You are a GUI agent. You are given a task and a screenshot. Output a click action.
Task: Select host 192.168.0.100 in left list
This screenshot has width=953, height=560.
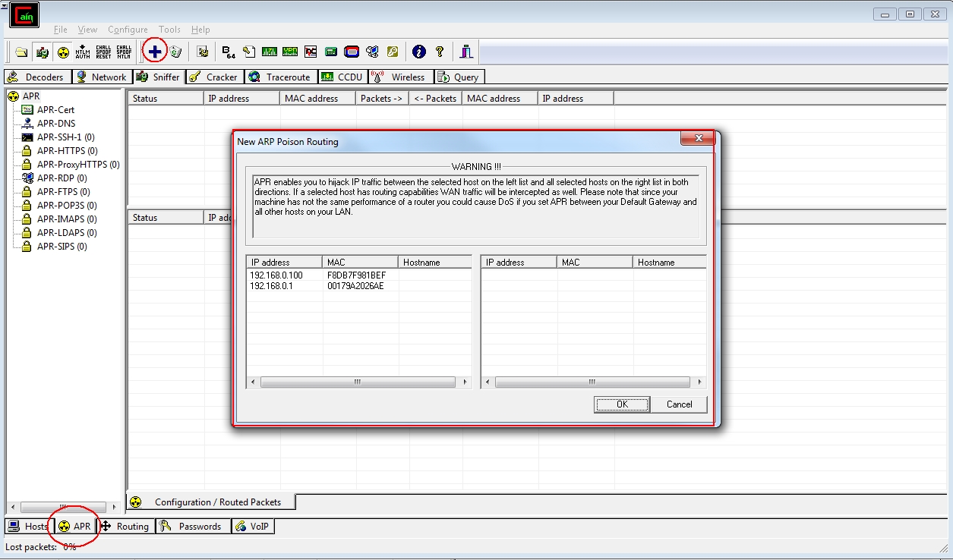pyautogui.click(x=276, y=275)
